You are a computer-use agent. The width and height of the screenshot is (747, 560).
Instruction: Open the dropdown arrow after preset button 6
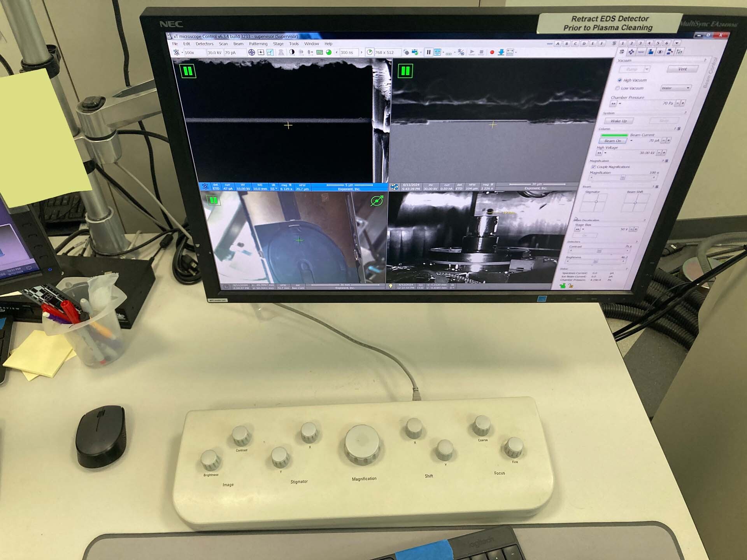[x=677, y=43]
